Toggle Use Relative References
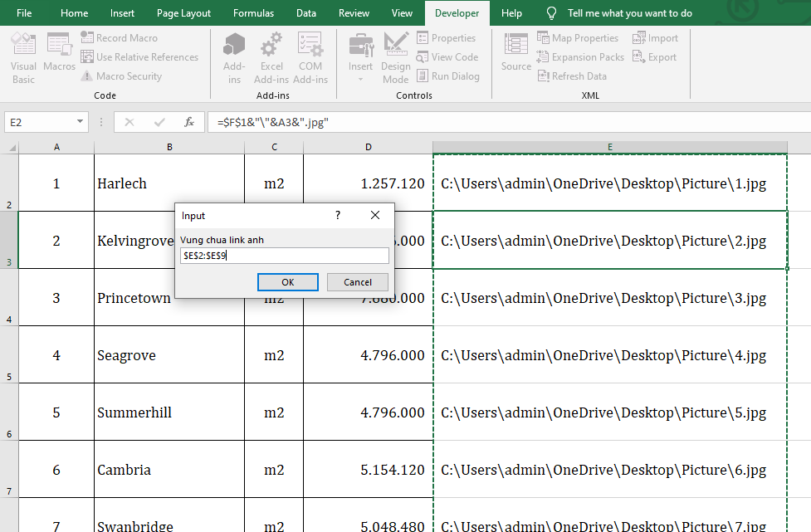811x532 pixels. [139, 57]
